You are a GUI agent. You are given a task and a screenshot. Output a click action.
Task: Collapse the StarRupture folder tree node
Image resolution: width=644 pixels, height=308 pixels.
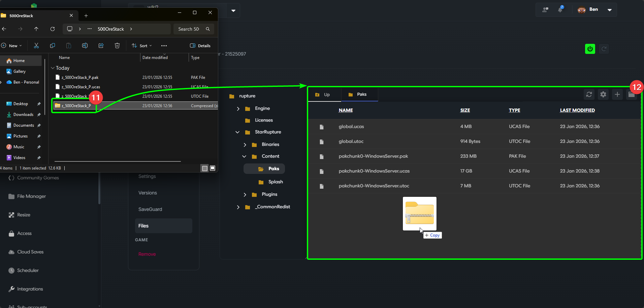coord(237,132)
